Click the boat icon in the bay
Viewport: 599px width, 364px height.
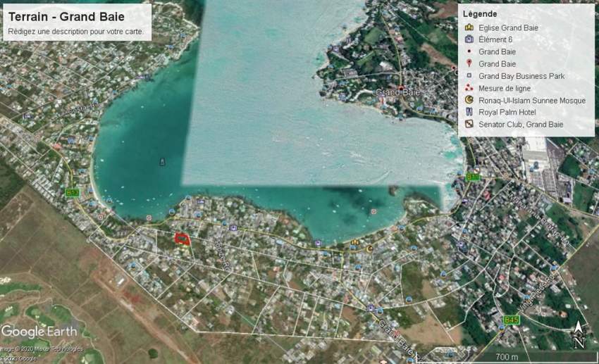[x=163, y=161]
